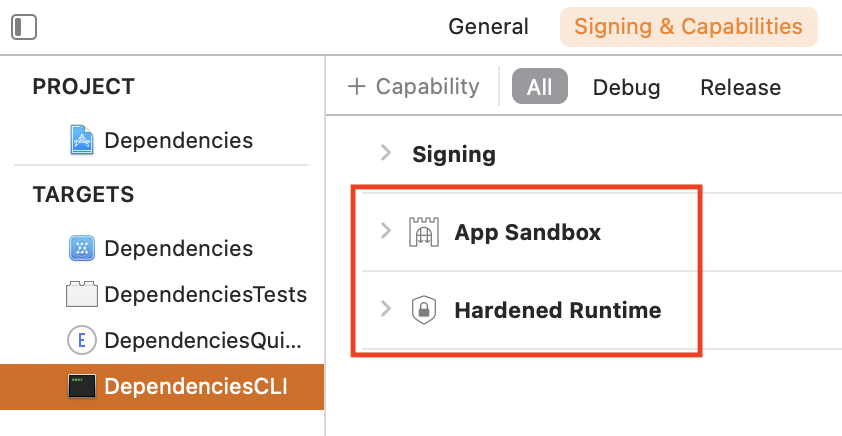This screenshot has height=436, width=842.
Task: Select the Dependencies project entry
Action: (178, 140)
